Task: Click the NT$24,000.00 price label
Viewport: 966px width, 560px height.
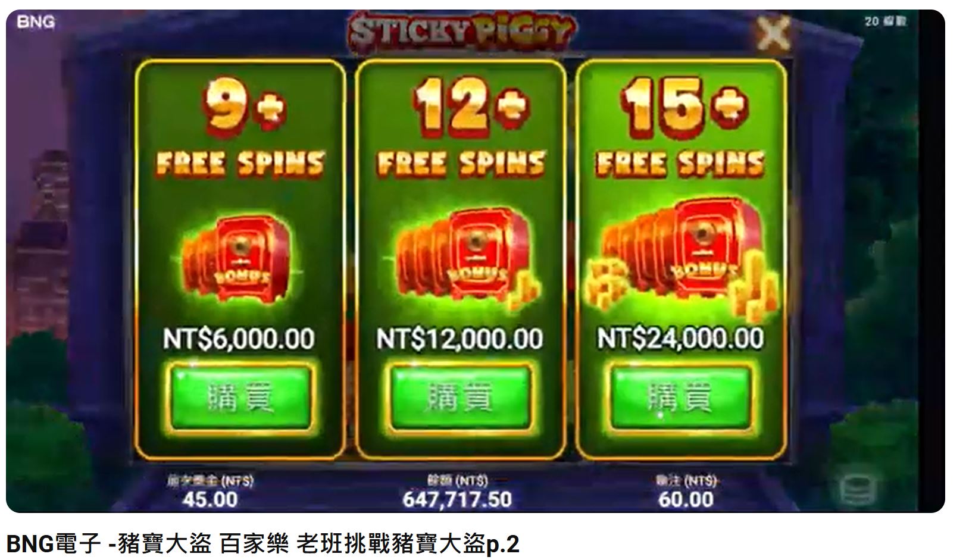Action: click(680, 339)
